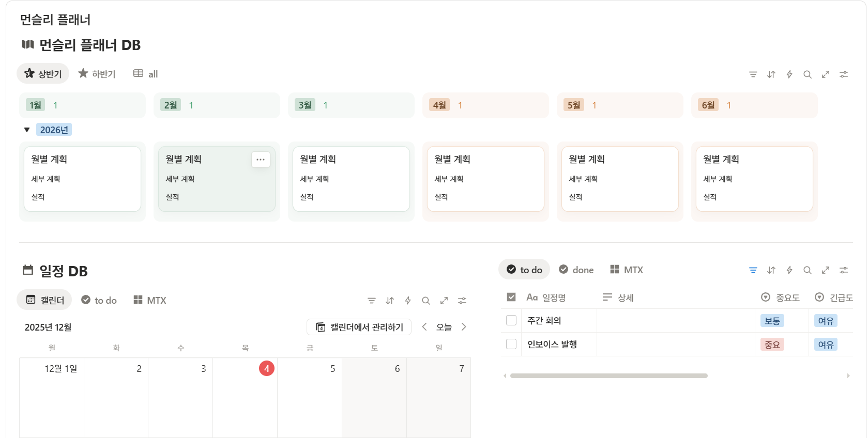The width and height of the screenshot is (868, 438).
Task: Click the blue active filter icon in to do list
Action: coord(753,270)
